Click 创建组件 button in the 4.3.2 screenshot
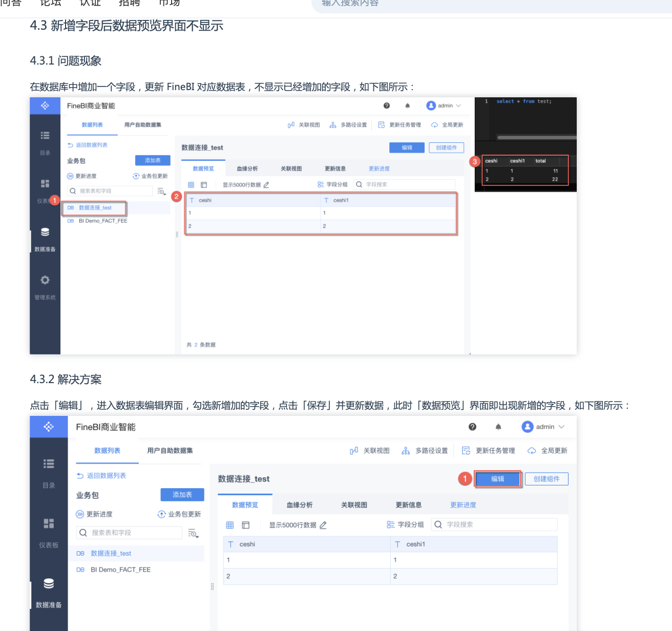 coord(547,479)
